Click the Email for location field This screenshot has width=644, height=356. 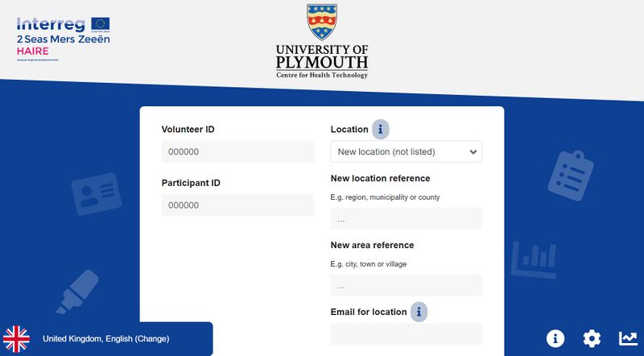pyautogui.click(x=406, y=334)
